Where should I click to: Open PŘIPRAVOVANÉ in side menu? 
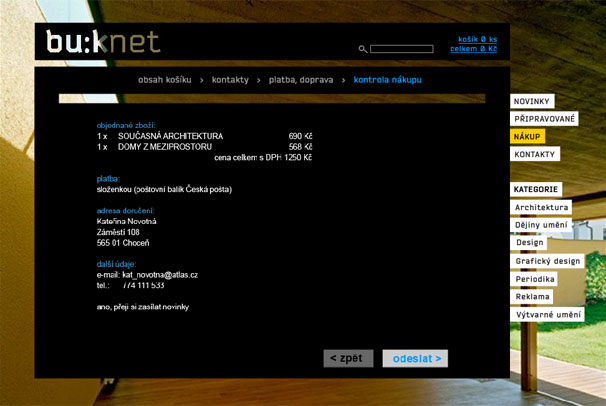[545, 118]
